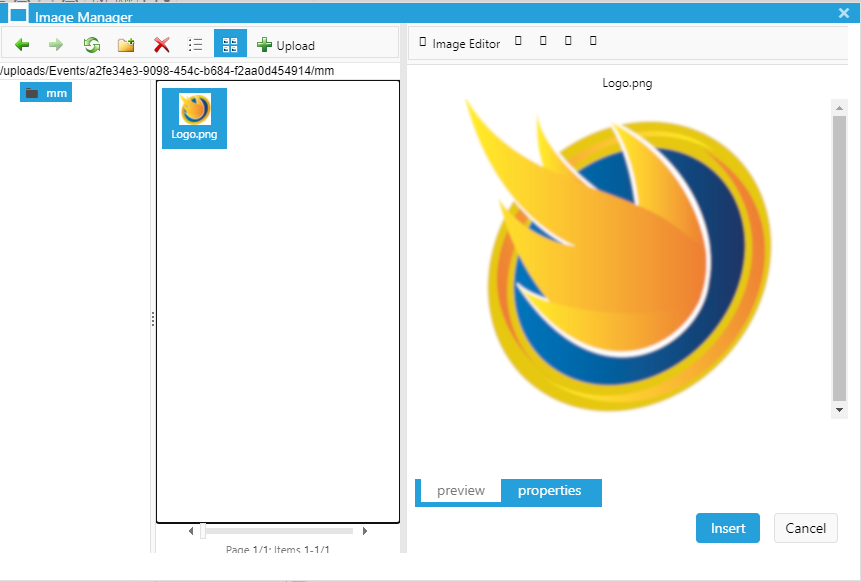Switch to the properties tab
861x582 pixels.
(x=550, y=490)
